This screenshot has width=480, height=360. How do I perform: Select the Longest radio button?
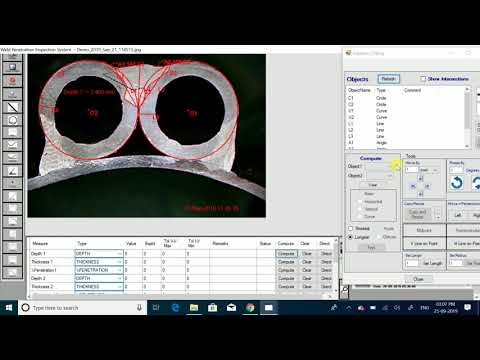(350, 237)
